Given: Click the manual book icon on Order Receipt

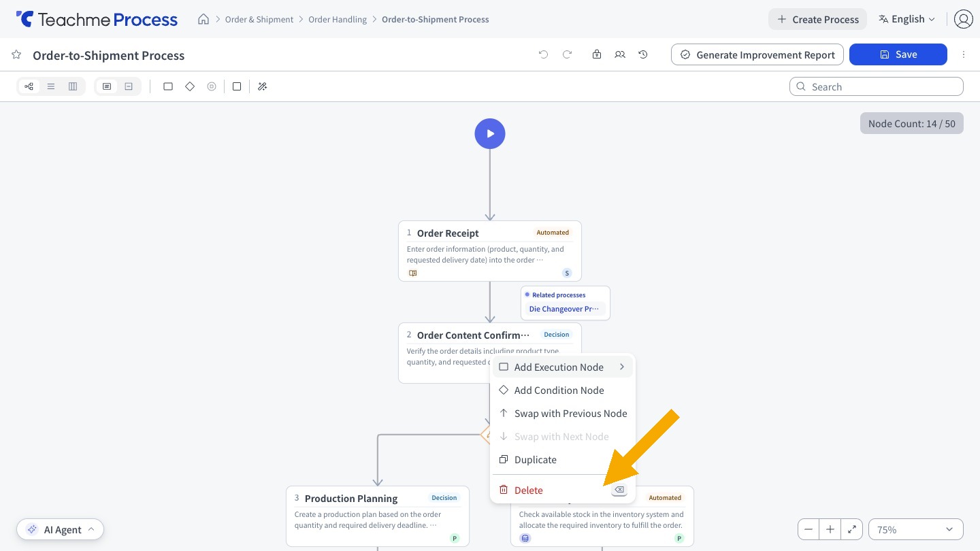Looking at the screenshot, I should [412, 273].
